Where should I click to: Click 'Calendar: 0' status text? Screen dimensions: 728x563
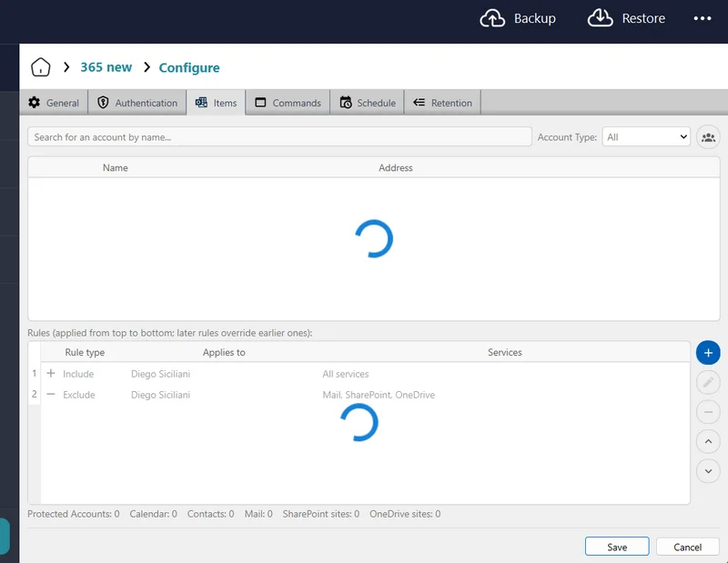(153, 514)
